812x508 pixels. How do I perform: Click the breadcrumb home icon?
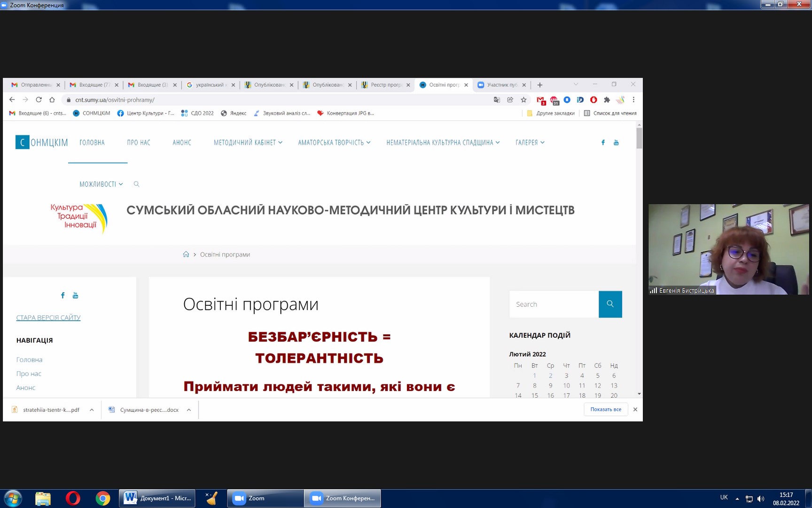(x=186, y=254)
